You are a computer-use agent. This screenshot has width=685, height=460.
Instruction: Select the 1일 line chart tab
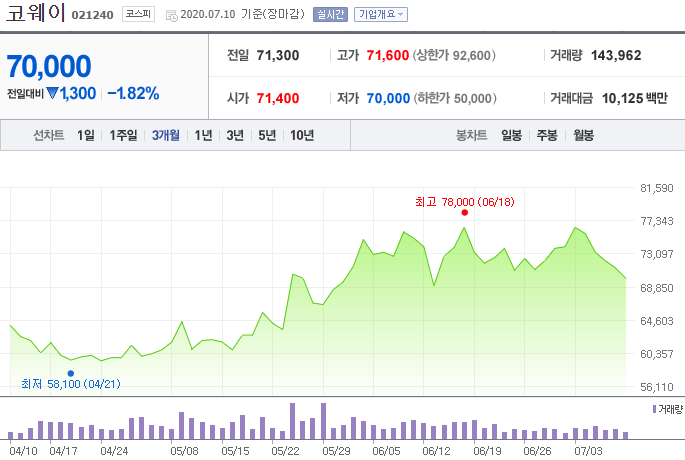coord(86,135)
